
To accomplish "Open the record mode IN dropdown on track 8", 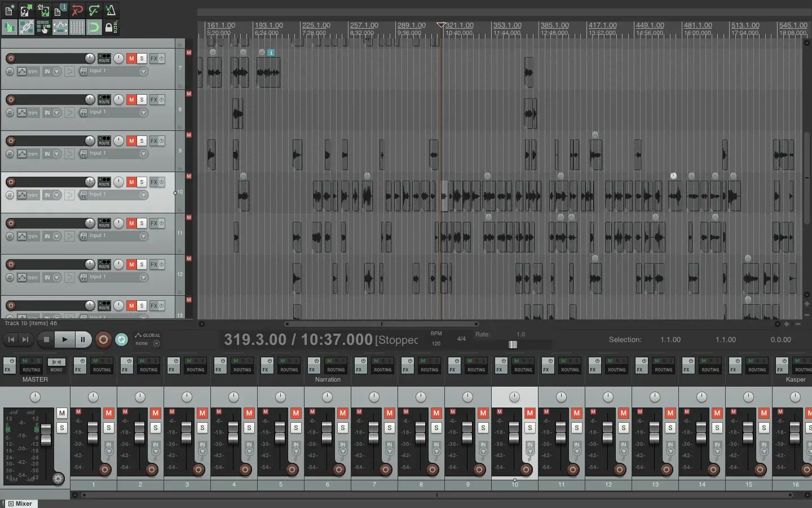I will click(51, 113).
